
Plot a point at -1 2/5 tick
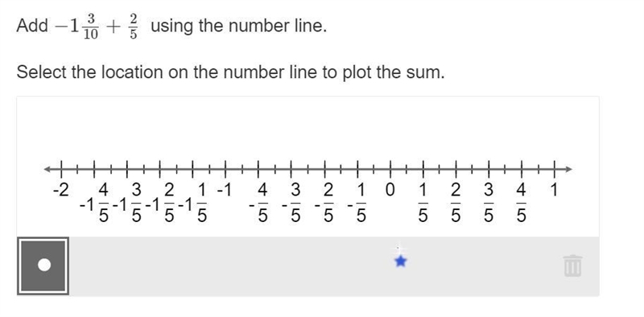click(159, 169)
